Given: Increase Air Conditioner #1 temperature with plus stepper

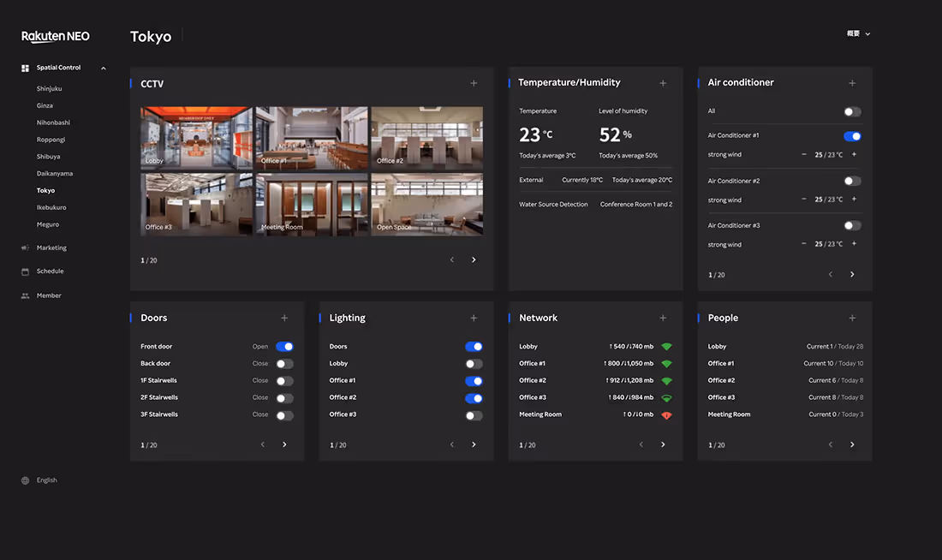Looking at the screenshot, I should [853, 154].
